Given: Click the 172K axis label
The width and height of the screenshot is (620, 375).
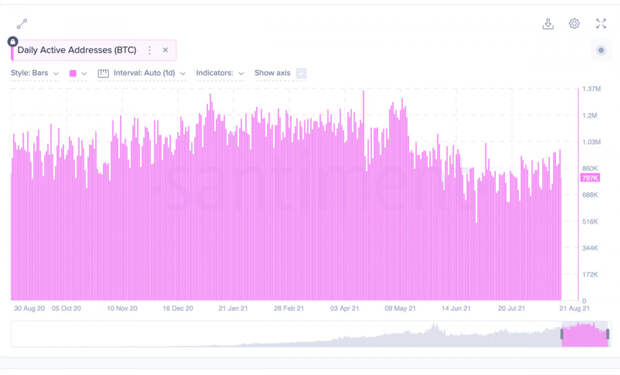Looking at the screenshot, I should coord(590,275).
